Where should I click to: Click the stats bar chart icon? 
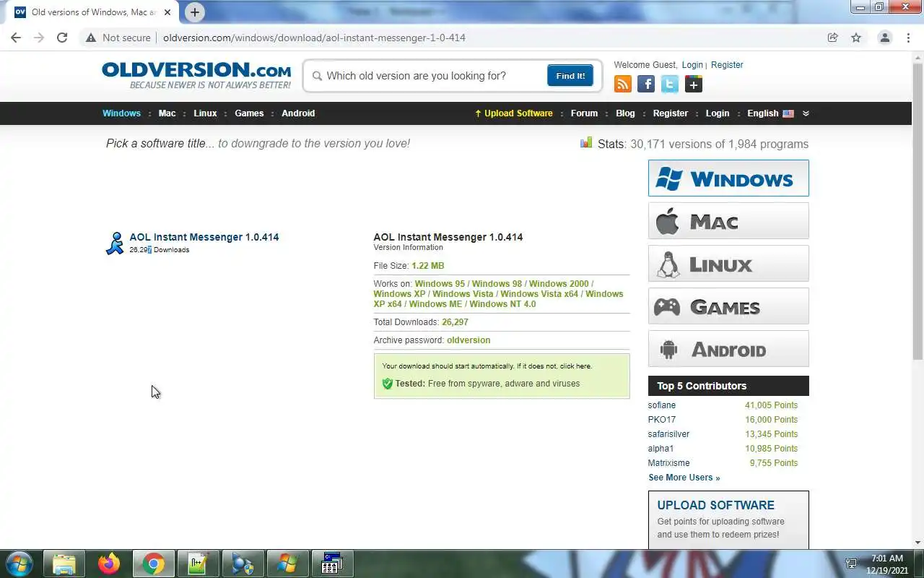[x=586, y=142]
